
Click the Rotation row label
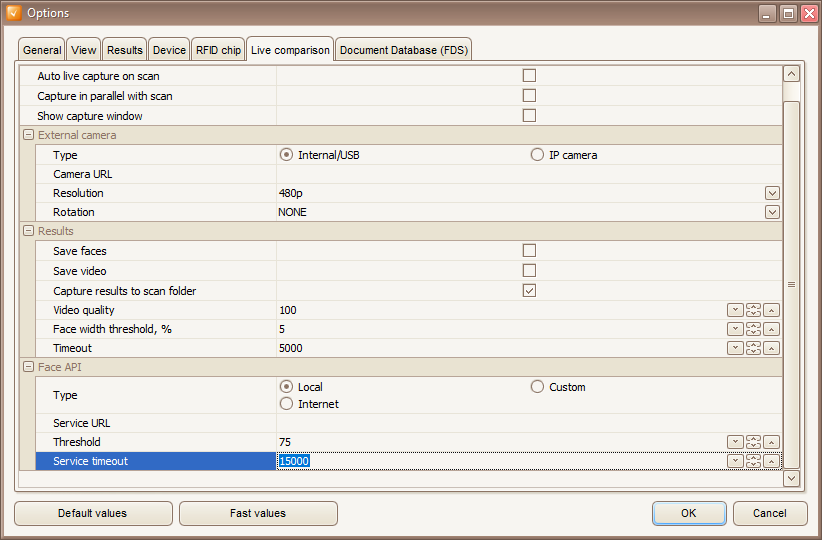pyautogui.click(x=74, y=212)
